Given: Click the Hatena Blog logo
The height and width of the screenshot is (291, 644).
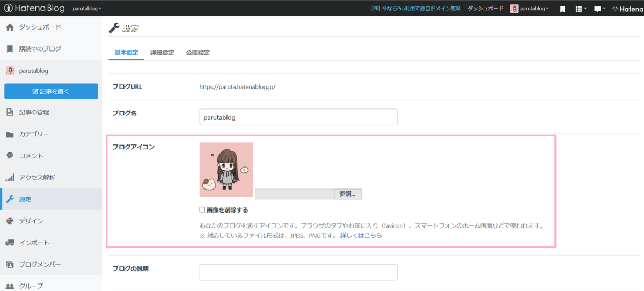Looking at the screenshot, I should [34, 8].
